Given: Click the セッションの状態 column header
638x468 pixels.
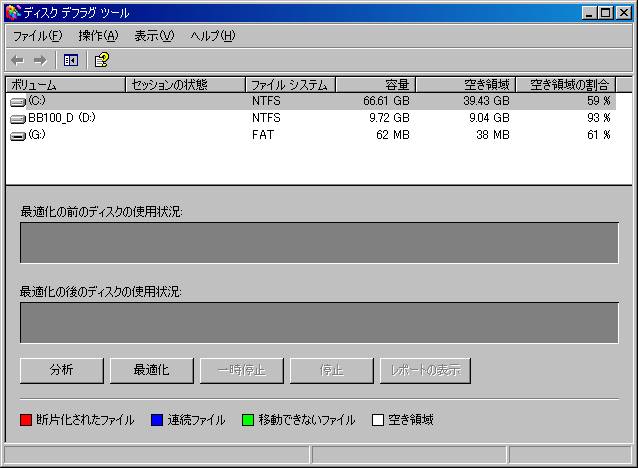Looking at the screenshot, I should tap(185, 85).
